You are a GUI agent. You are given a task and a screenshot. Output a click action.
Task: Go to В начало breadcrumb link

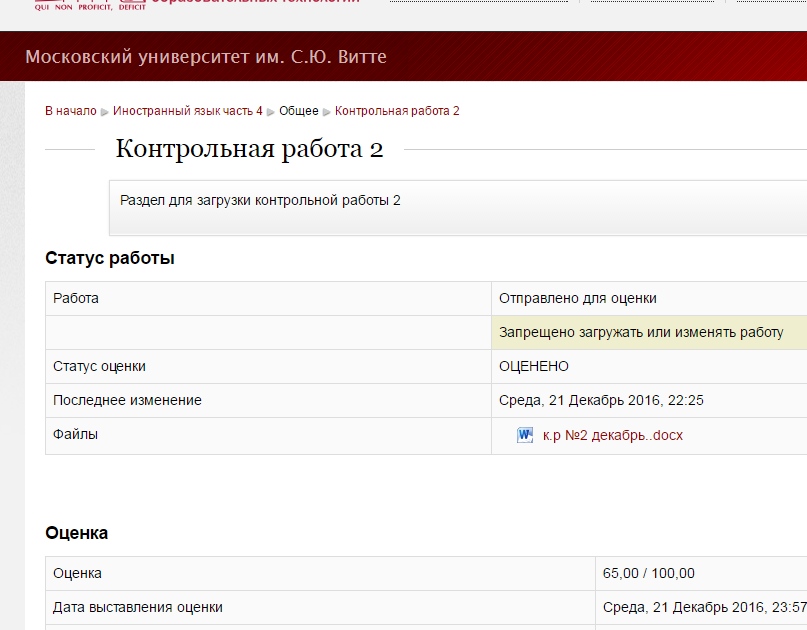(71, 111)
